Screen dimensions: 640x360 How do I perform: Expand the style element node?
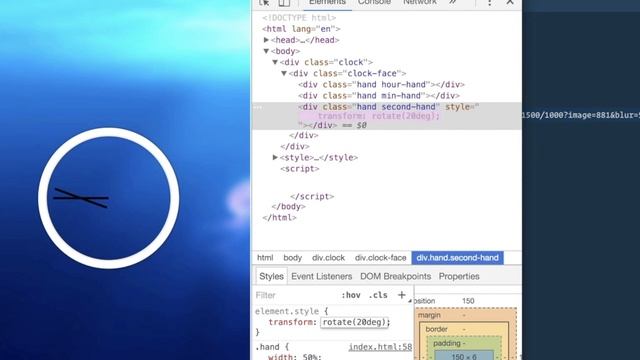click(275, 158)
